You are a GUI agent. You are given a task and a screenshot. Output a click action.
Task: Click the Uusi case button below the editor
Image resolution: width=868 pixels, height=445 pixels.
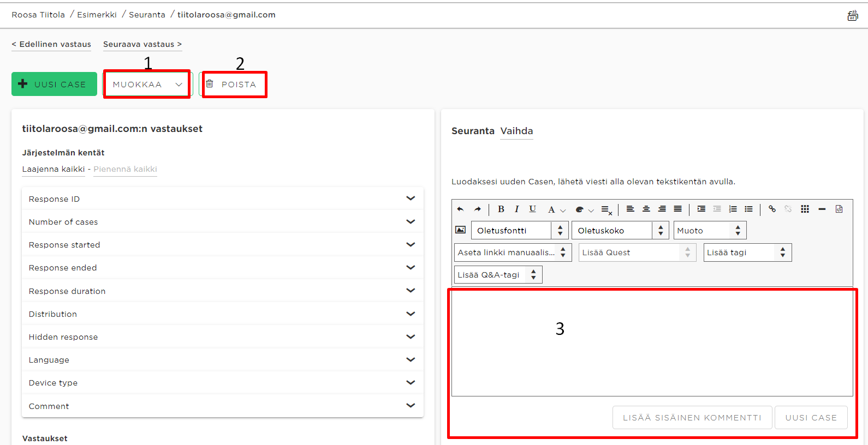point(811,418)
